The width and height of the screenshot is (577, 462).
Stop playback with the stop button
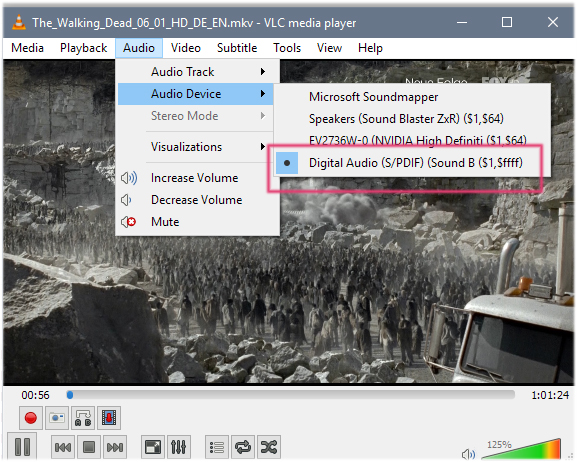(x=89, y=447)
